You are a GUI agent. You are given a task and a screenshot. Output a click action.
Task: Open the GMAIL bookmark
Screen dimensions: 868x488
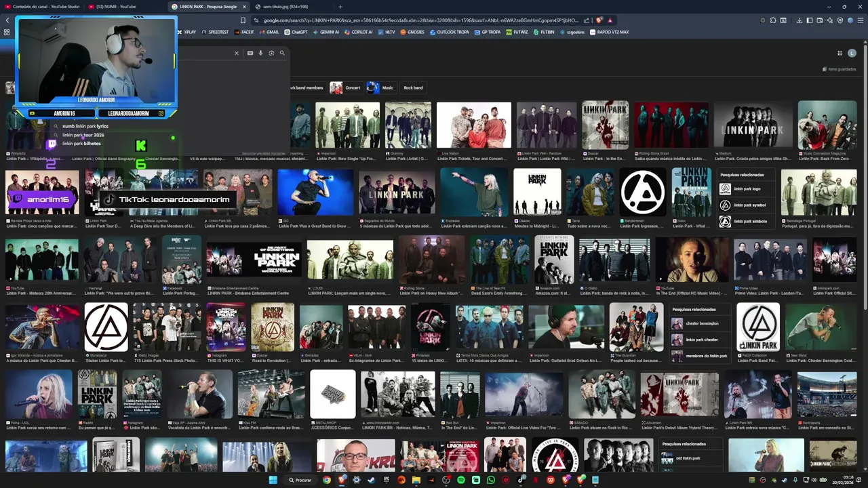270,32
